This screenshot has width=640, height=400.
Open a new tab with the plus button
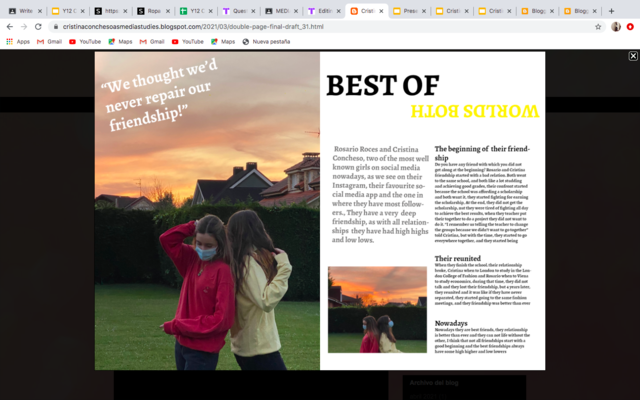click(611, 11)
